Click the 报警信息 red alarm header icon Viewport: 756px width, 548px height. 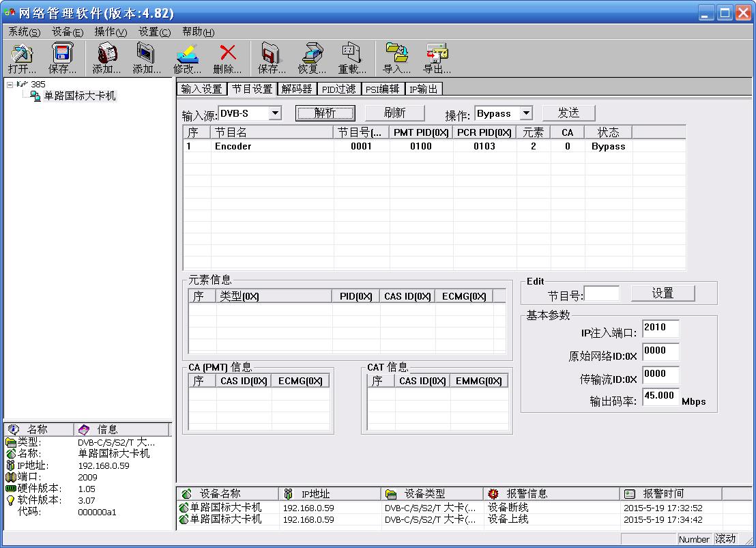[x=493, y=493]
